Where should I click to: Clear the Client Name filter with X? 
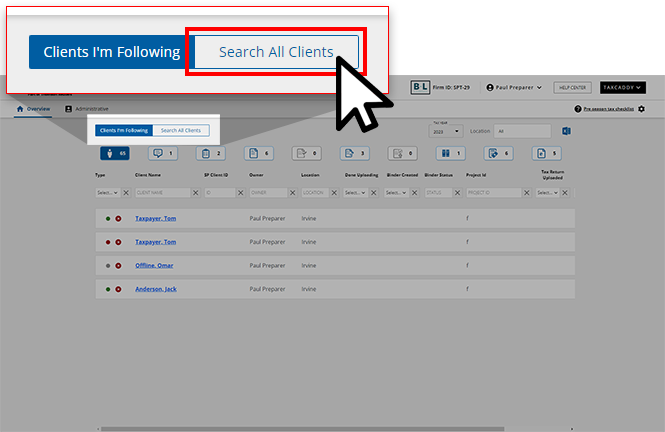pyautogui.click(x=196, y=192)
